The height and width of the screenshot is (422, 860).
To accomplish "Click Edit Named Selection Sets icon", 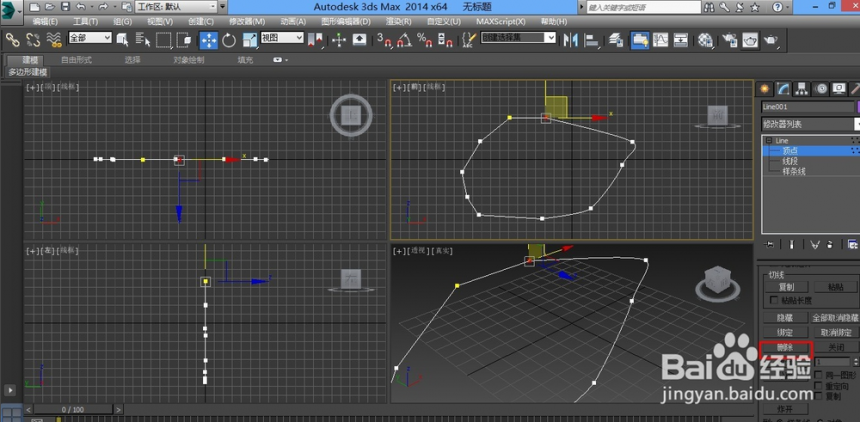I will [x=469, y=40].
